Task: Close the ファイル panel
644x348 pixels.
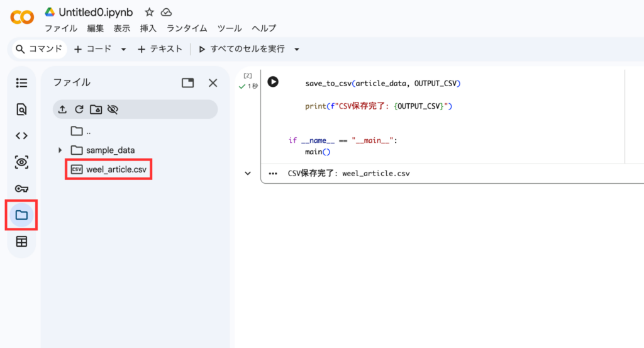Action: click(x=213, y=83)
